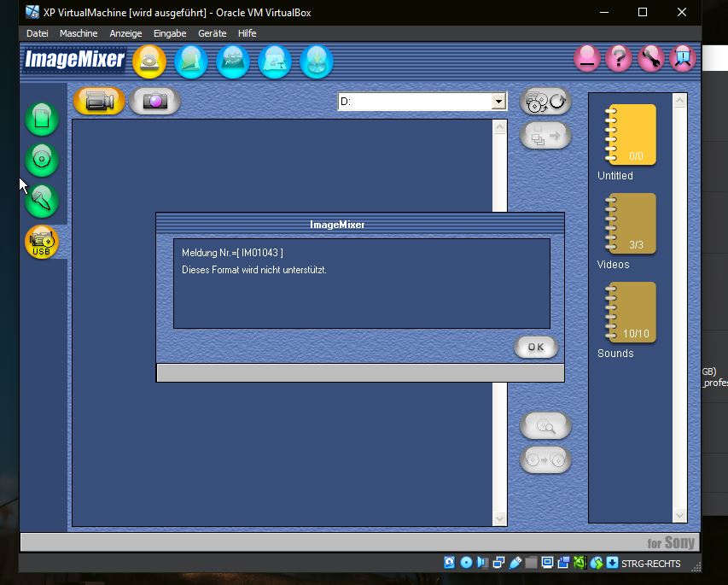The width and height of the screenshot is (728, 585).
Task: Open the Anzeige menu
Action: tap(125, 33)
